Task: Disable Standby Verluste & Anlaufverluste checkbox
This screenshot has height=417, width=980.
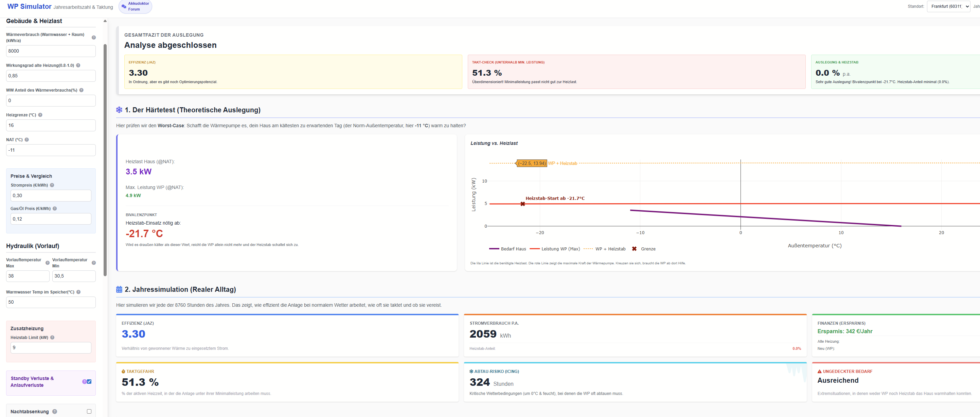Action: [x=89, y=382]
